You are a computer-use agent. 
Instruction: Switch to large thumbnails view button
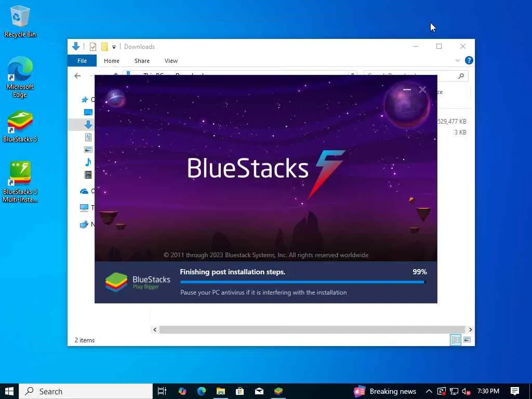pyautogui.click(x=467, y=340)
